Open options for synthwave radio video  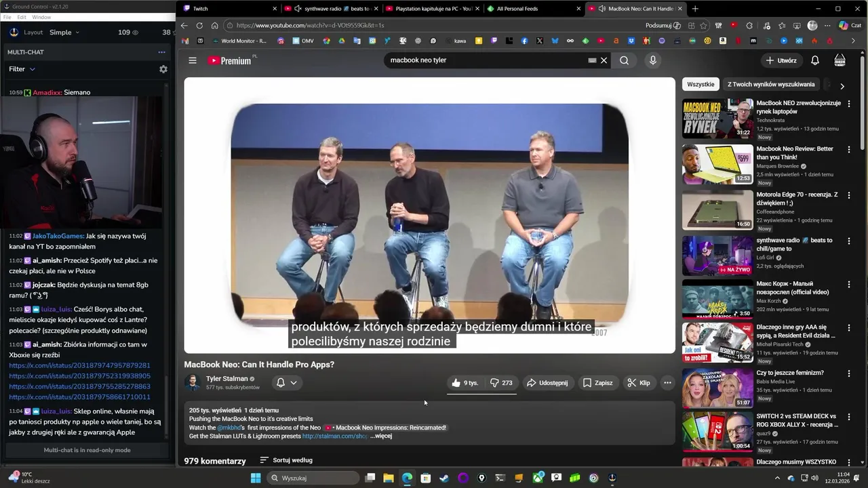(848, 241)
